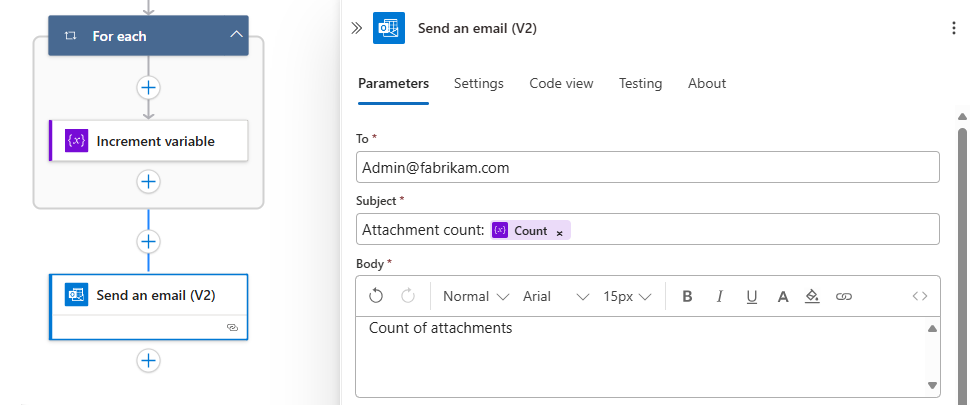This screenshot has width=970, height=405.
Task: Insert a hyperlink in the body
Action: click(x=844, y=296)
